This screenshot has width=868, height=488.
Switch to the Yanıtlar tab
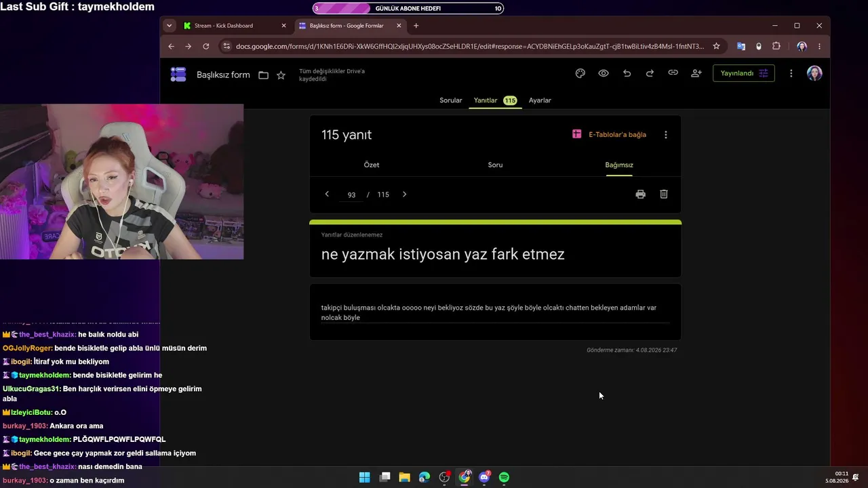pos(495,100)
